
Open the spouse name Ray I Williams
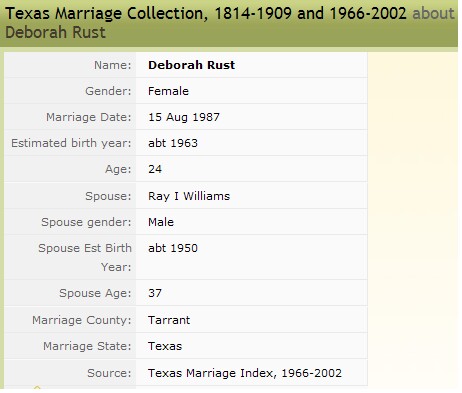coord(189,196)
